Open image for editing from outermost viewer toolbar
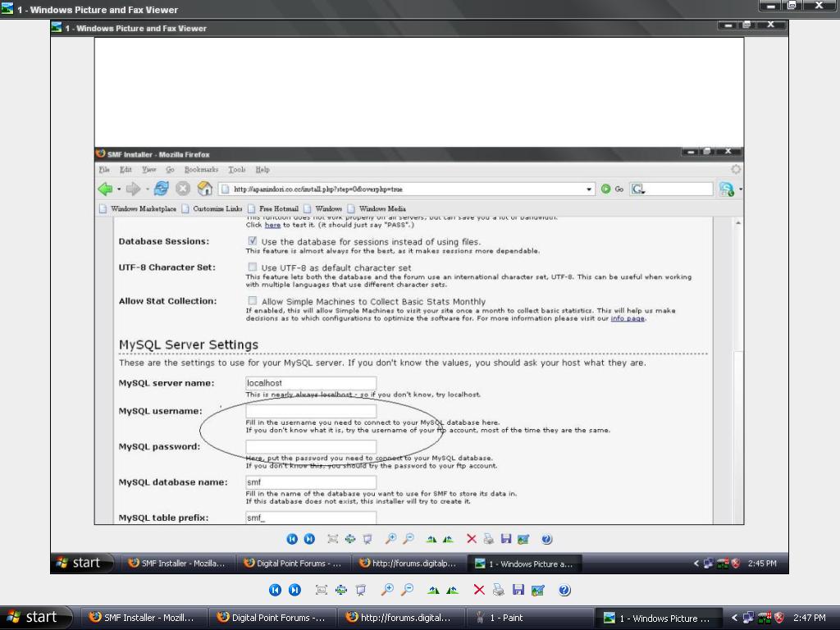 (537, 590)
